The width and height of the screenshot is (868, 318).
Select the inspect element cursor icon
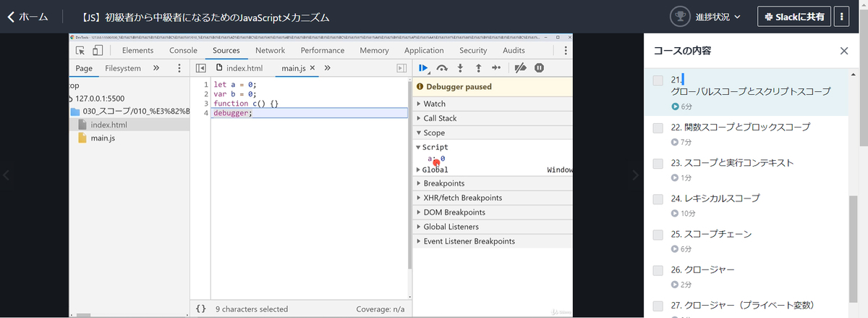pyautogui.click(x=80, y=50)
